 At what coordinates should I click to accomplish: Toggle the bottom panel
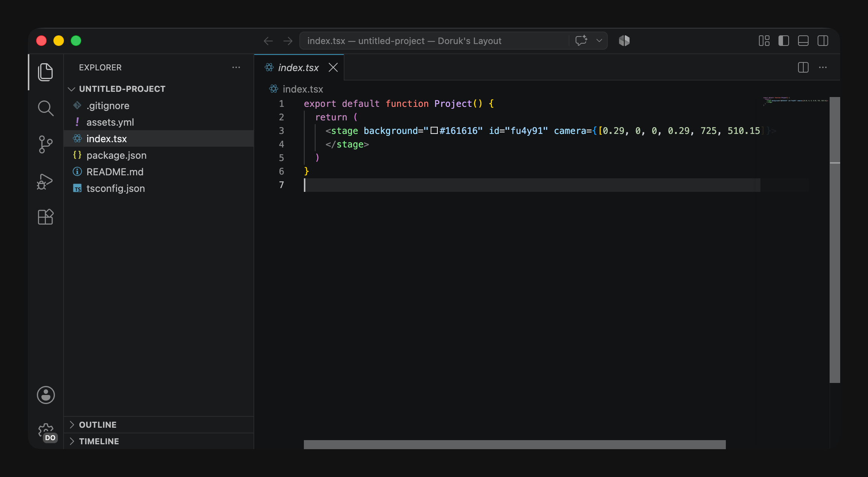(x=803, y=41)
